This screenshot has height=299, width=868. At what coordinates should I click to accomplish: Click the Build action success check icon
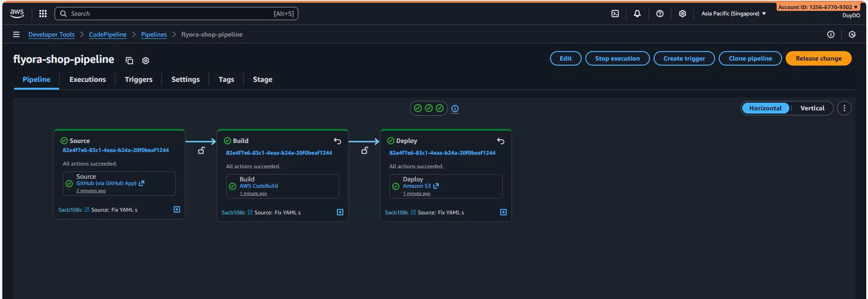coord(232,186)
